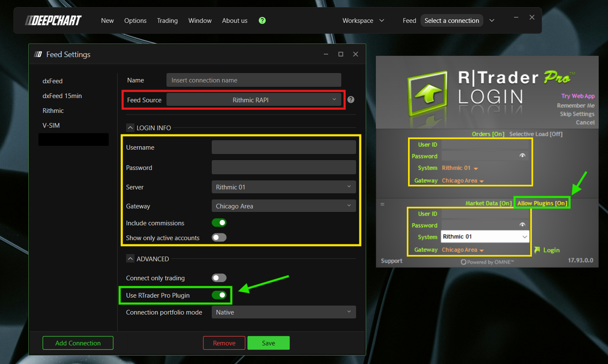Open Market Data System dropdown in R|Trader

(485, 237)
